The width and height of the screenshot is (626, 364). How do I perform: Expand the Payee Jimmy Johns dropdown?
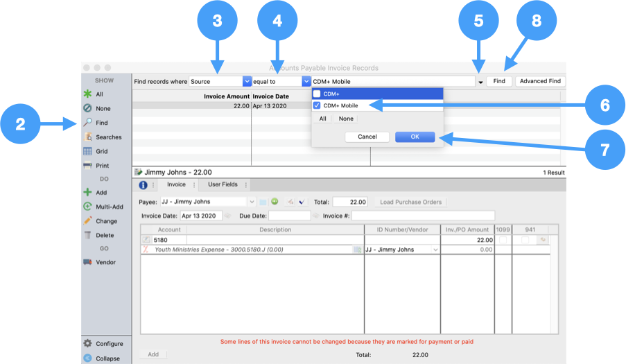[251, 202]
